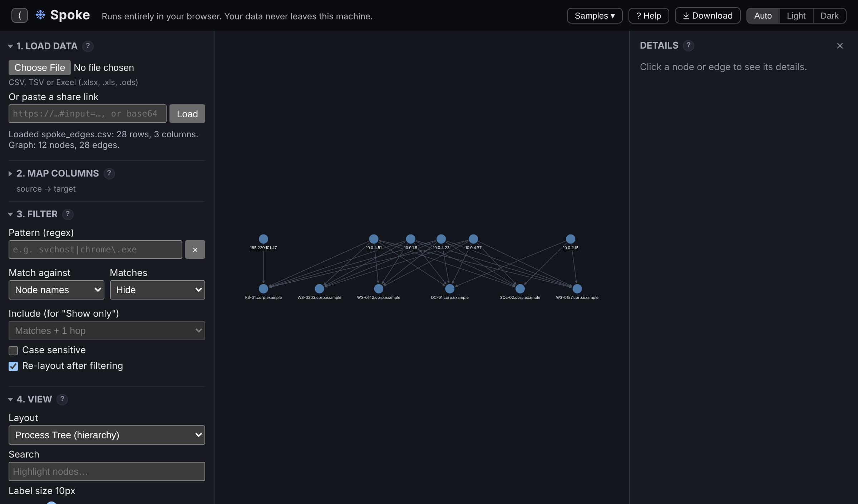Click the Download button
This screenshot has height=504, width=858.
point(707,16)
